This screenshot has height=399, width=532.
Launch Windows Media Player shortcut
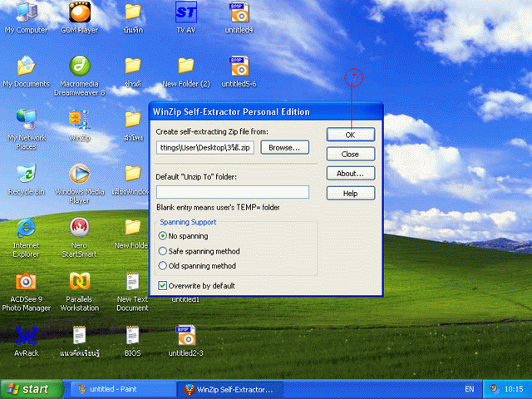coord(80,183)
